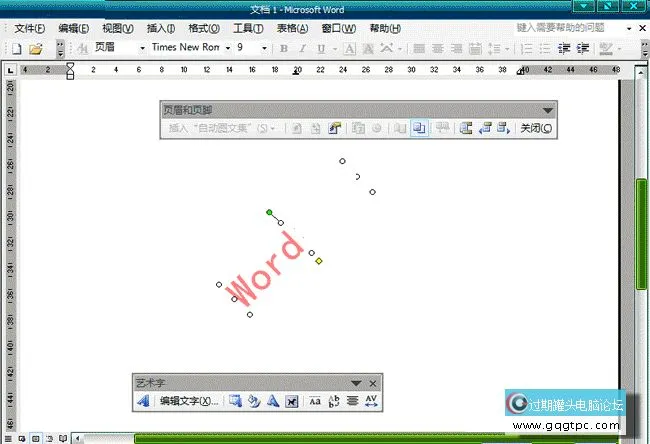Open the 帮助(H) menu
This screenshot has height=444, width=650.
[x=385, y=29]
